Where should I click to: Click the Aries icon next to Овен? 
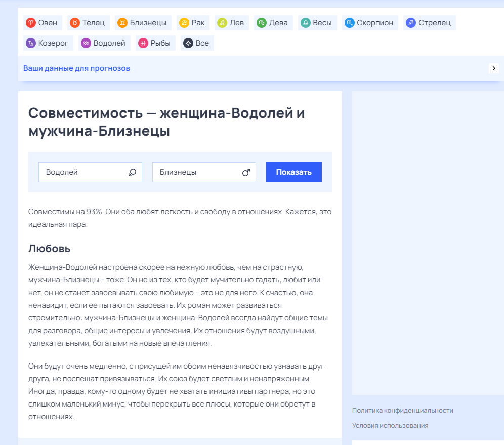tap(31, 23)
